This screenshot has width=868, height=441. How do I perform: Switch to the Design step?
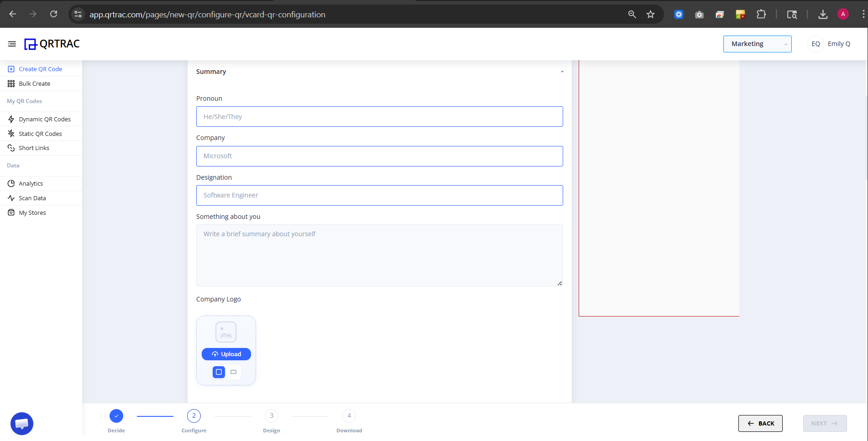pos(272,415)
